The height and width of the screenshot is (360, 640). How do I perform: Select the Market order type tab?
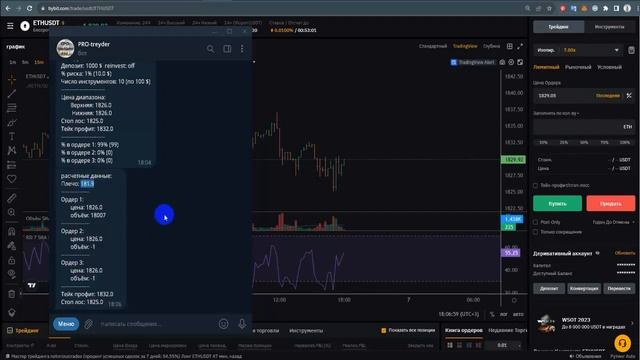578,67
